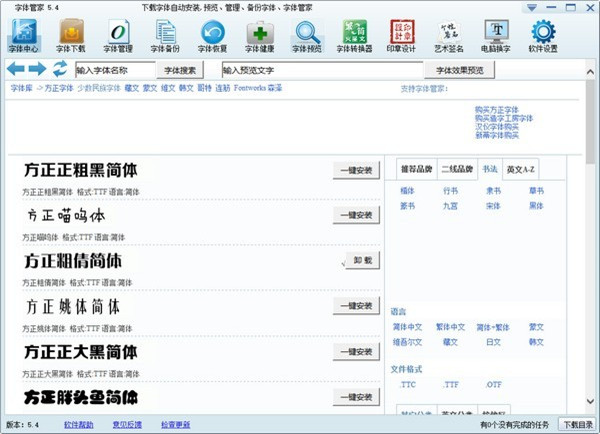Install 方正喵呜体 with 一键安装
The width and height of the screenshot is (600, 434).
pos(356,215)
